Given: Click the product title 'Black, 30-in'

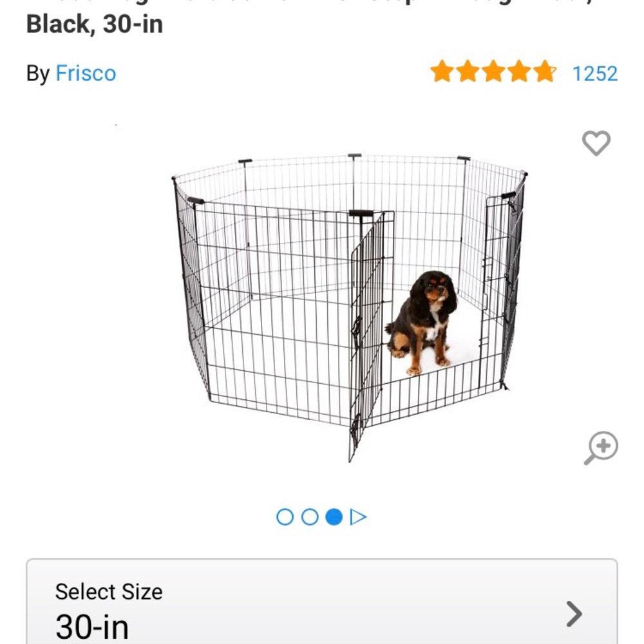Looking at the screenshot, I should point(94,24).
